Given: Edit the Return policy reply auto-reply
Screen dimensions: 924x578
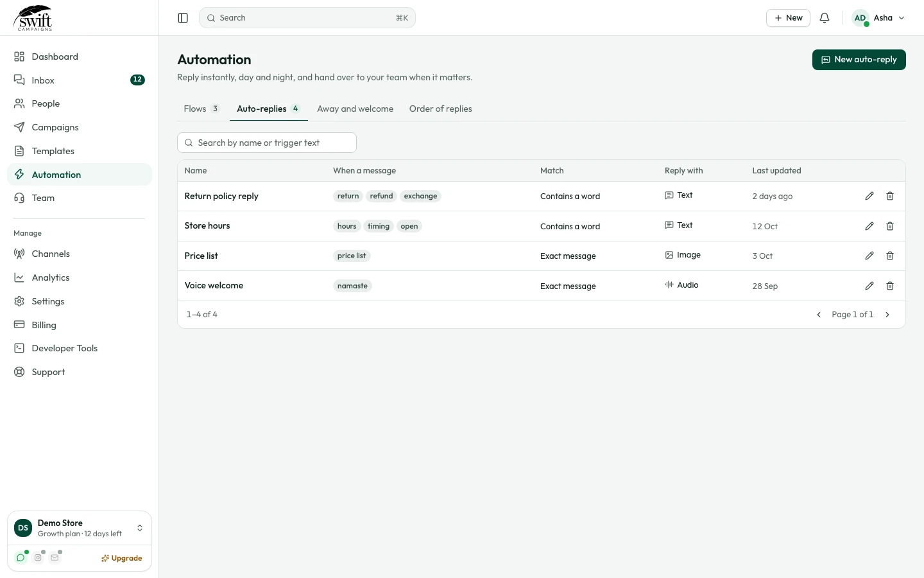Looking at the screenshot, I should (x=869, y=196).
